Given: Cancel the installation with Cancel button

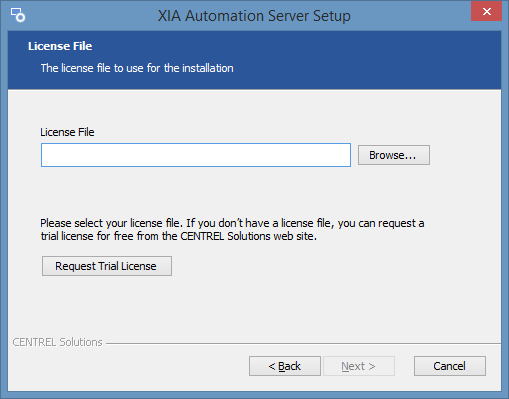Looking at the screenshot, I should click(450, 366).
